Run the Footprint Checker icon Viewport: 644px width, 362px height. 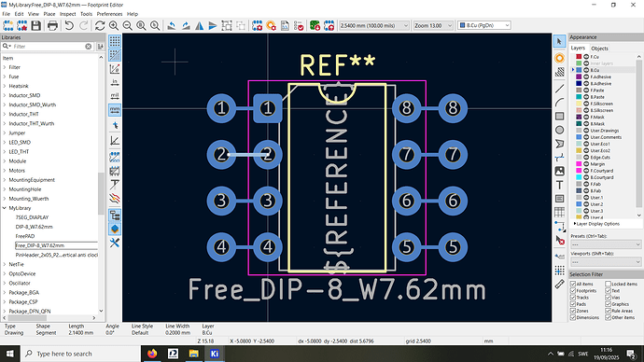tap(299, 25)
